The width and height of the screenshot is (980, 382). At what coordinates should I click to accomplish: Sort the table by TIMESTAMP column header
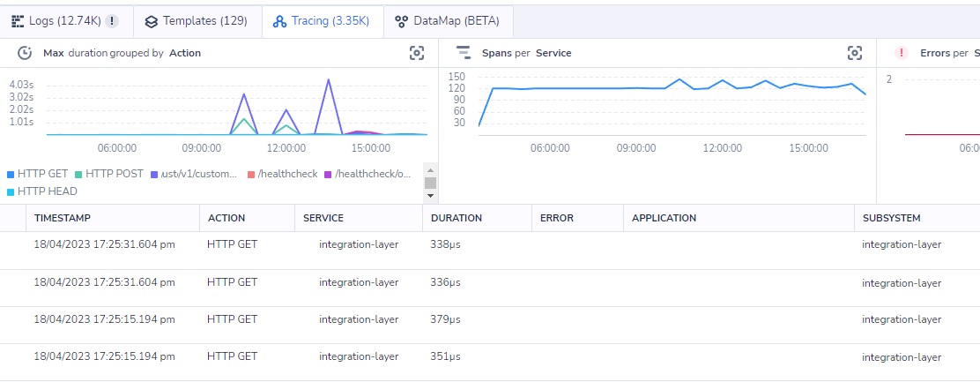pyautogui.click(x=63, y=218)
